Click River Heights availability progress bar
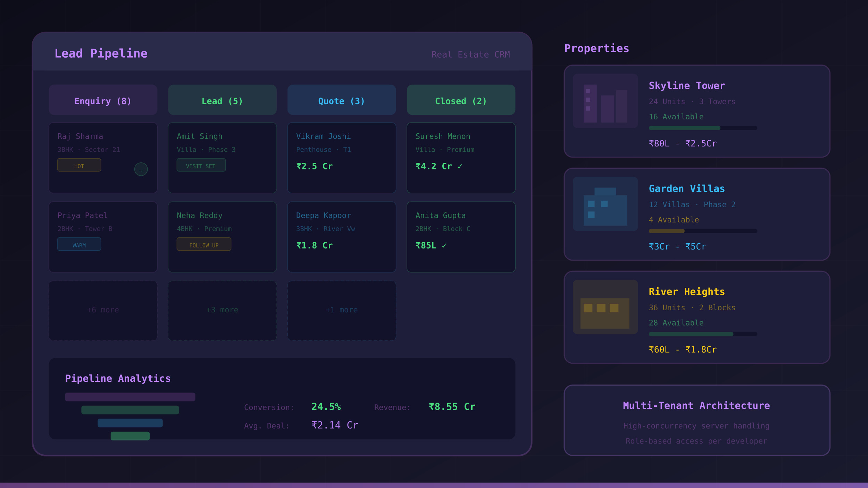 (703, 334)
